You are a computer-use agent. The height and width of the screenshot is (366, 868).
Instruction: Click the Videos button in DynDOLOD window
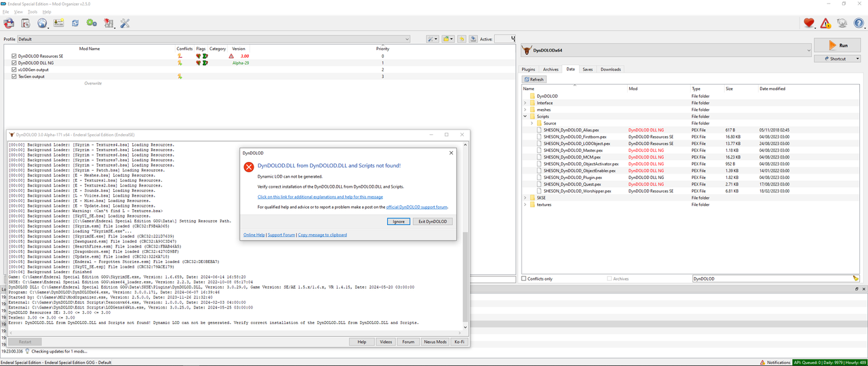386,342
